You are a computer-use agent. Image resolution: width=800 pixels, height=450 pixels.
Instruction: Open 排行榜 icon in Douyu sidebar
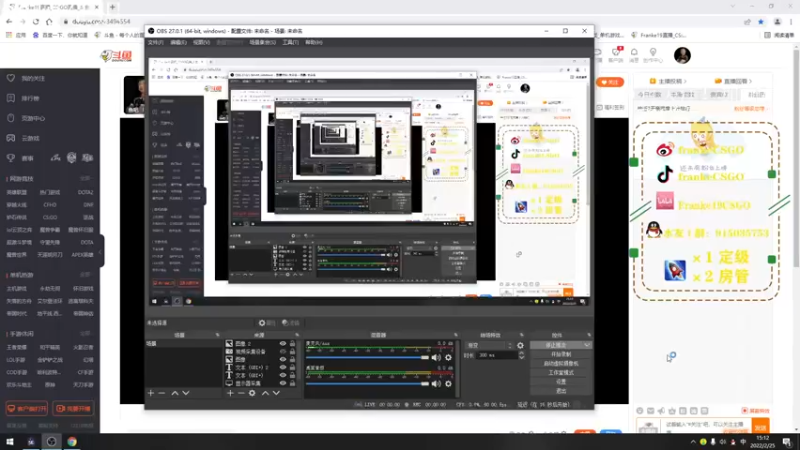(x=11, y=98)
